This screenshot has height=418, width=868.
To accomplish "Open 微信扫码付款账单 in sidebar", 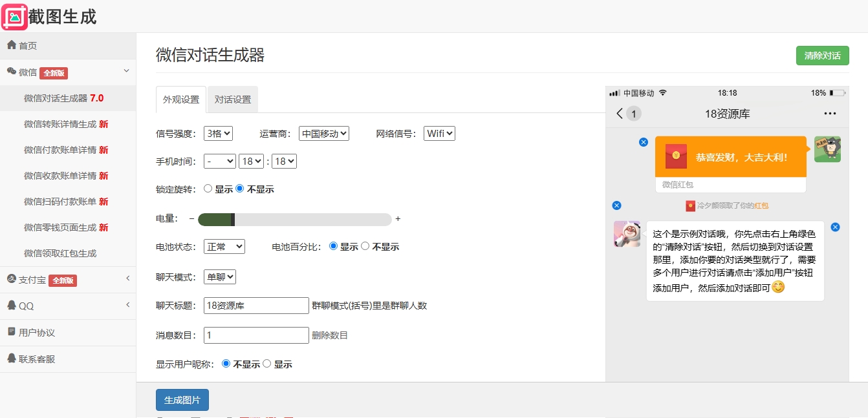I will tap(68, 202).
